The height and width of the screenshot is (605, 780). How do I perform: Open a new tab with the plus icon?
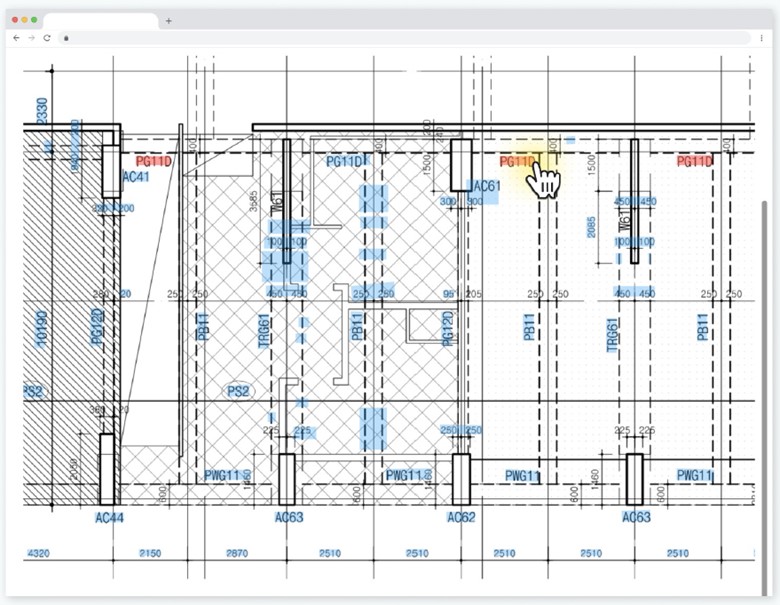tap(168, 20)
